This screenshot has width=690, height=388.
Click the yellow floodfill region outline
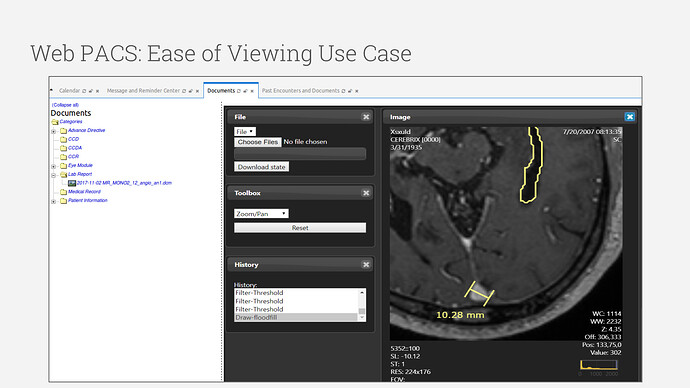coord(532,165)
